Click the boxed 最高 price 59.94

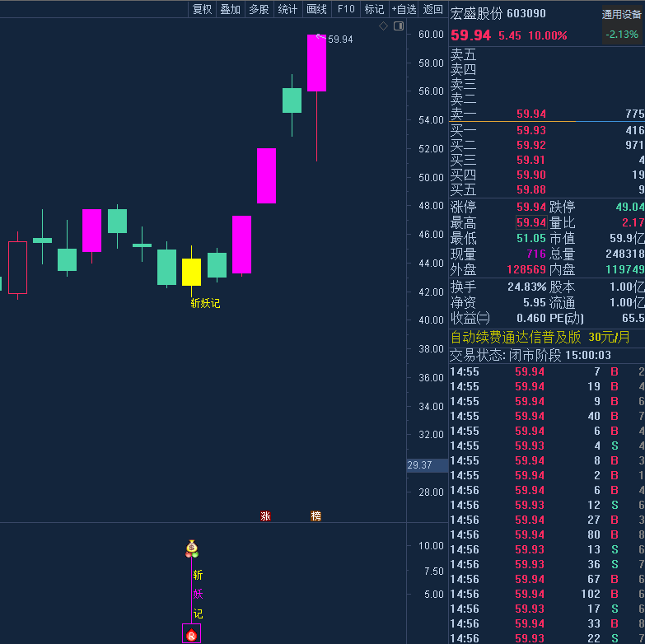click(x=530, y=223)
